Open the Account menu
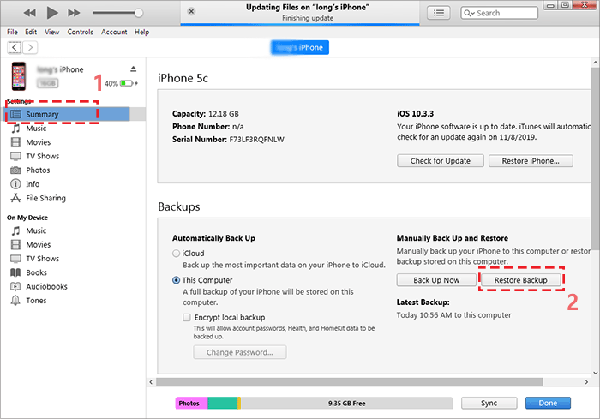The width and height of the screenshot is (600, 419). click(114, 32)
